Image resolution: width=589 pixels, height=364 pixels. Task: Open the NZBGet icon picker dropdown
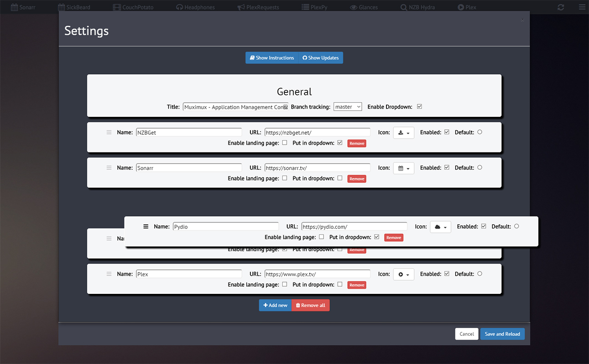404,133
